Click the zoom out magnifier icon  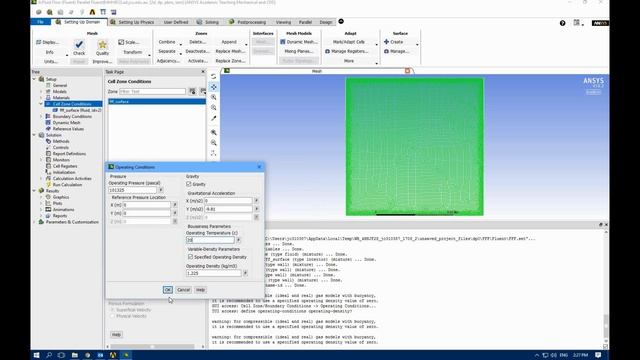[x=213, y=143]
